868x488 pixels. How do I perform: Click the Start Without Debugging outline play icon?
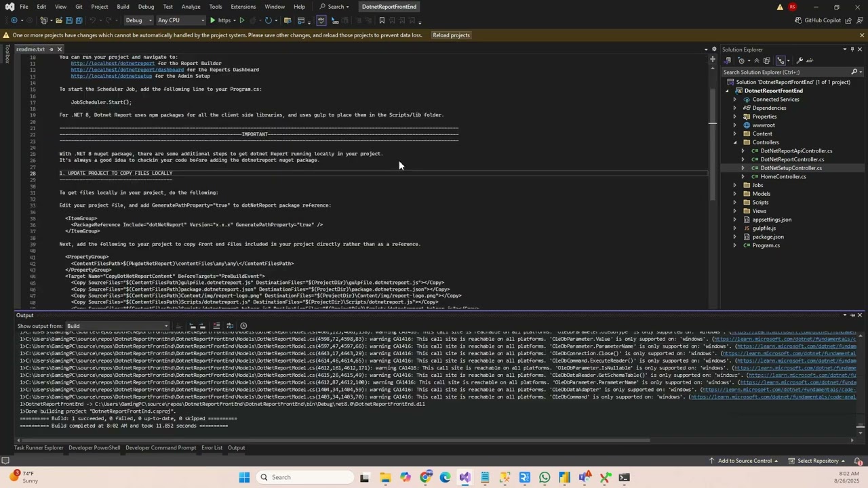tap(242, 20)
